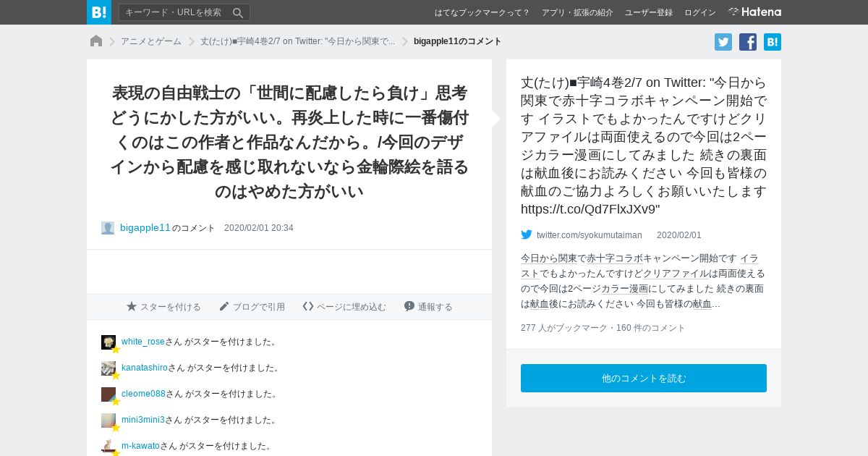The image size is (868, 456).
Task: Open アニメとゲーム breadcrumb category
Action: click(151, 41)
